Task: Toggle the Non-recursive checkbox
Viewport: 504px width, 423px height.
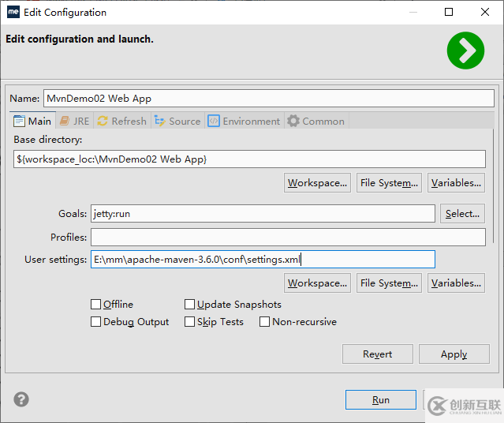Action: pos(265,321)
